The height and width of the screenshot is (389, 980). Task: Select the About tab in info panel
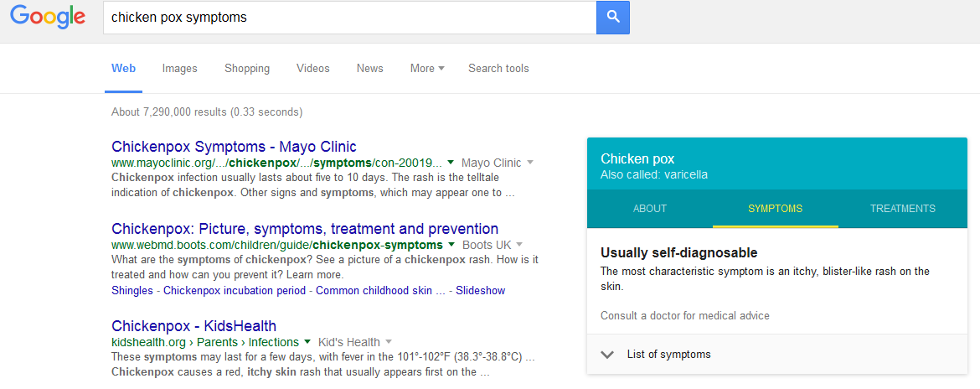(x=650, y=209)
